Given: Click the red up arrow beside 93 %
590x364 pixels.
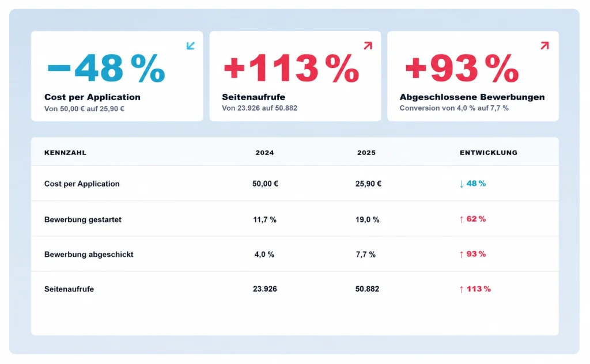Looking at the screenshot, I should pos(462,255).
